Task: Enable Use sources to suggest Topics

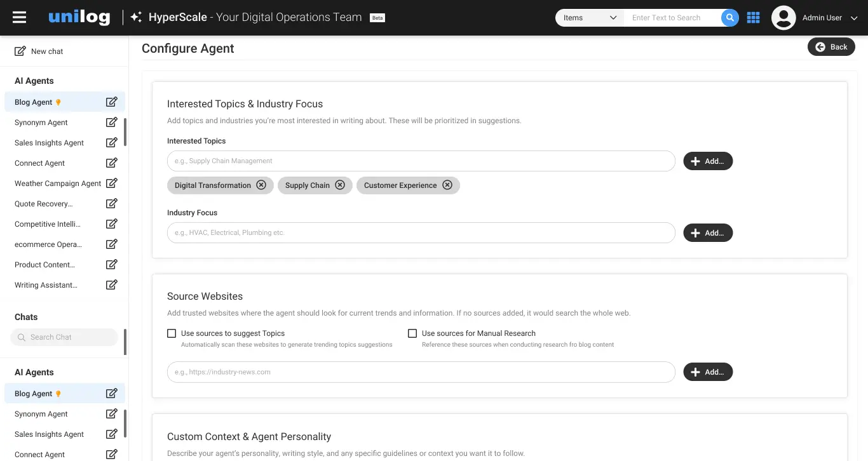Action: [x=172, y=333]
